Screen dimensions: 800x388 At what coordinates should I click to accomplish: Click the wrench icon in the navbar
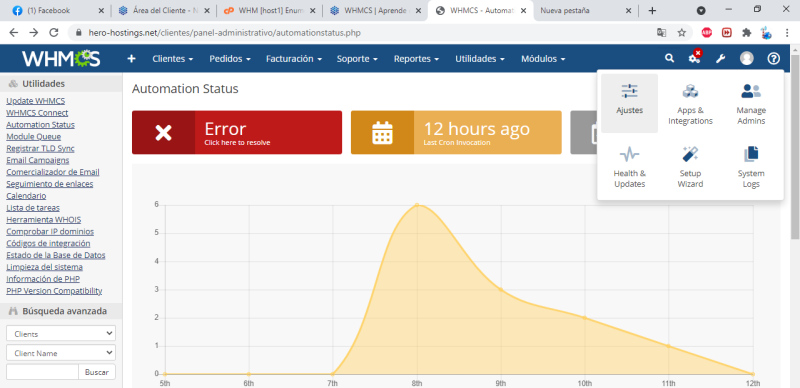pyautogui.click(x=720, y=59)
